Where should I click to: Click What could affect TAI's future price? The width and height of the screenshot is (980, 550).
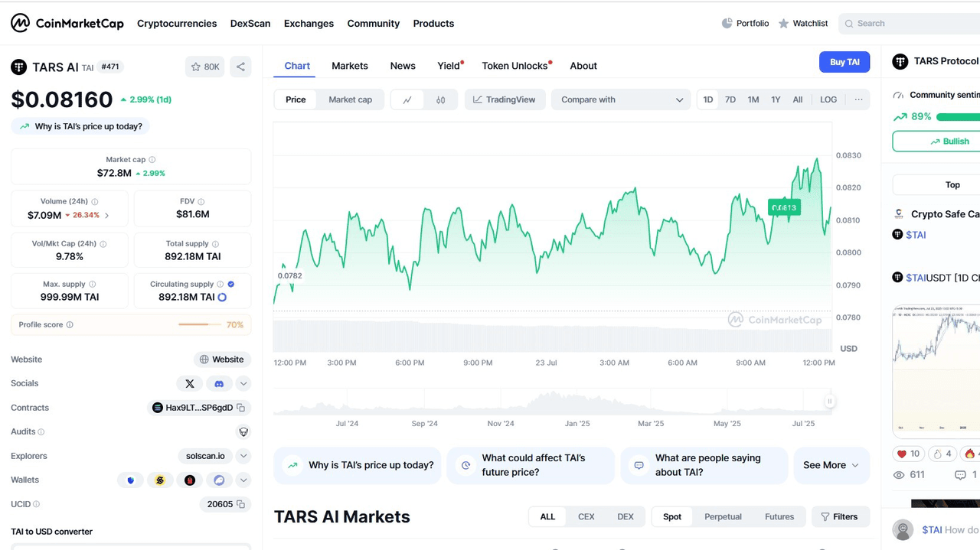531,465
